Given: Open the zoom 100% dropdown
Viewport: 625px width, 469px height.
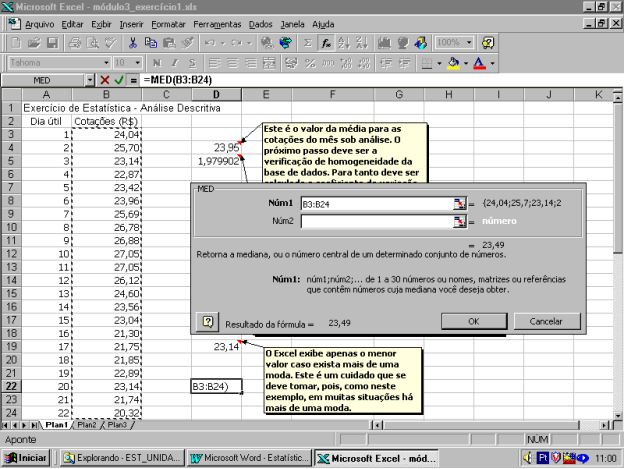Looking at the screenshot, I should click(x=469, y=43).
